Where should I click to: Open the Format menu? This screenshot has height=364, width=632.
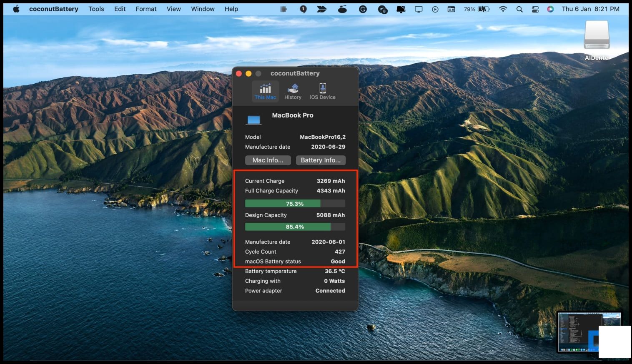[146, 9]
